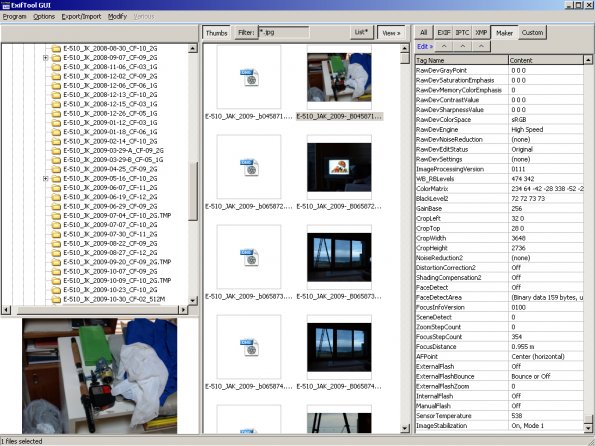Viewport: 595px width, 446px height.
Task: Switch to the All metadata tab
Action: [x=424, y=33]
